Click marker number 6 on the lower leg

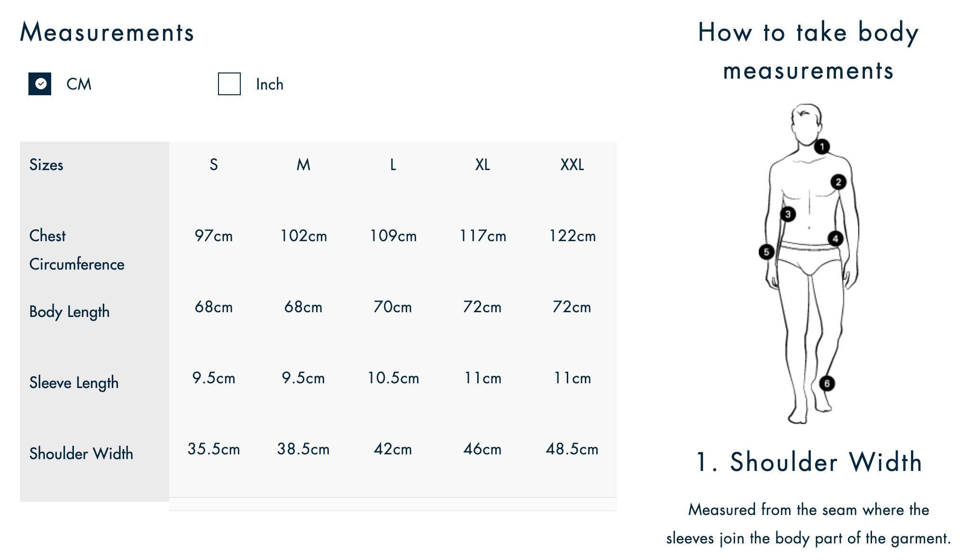point(827,383)
